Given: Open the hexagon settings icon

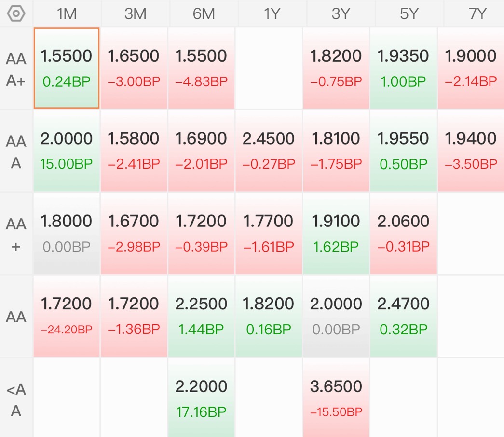Looking at the screenshot, I should click(x=16, y=13).
